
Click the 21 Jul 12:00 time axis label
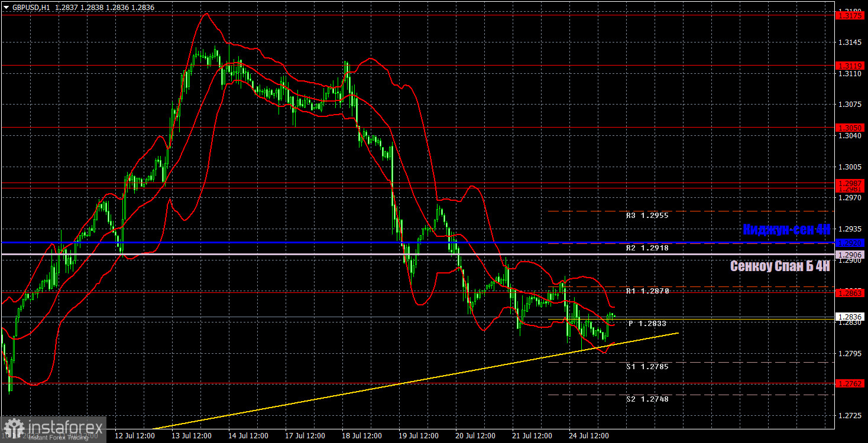click(x=532, y=436)
